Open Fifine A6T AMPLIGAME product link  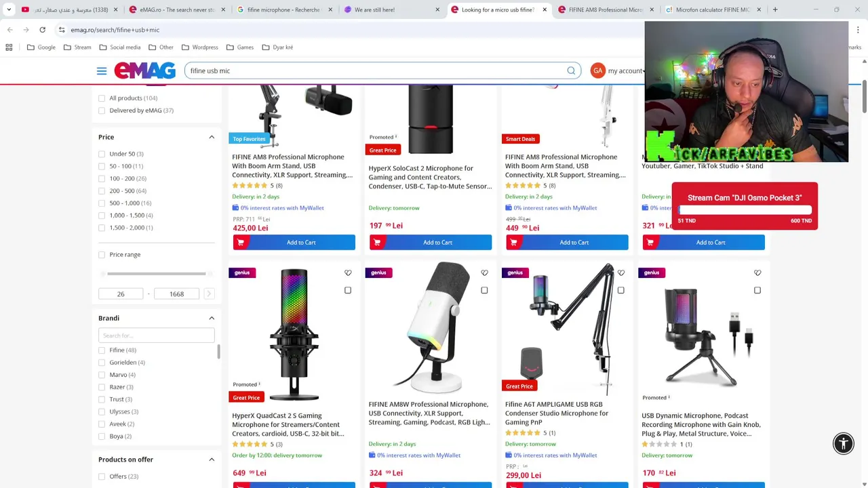[x=556, y=413]
